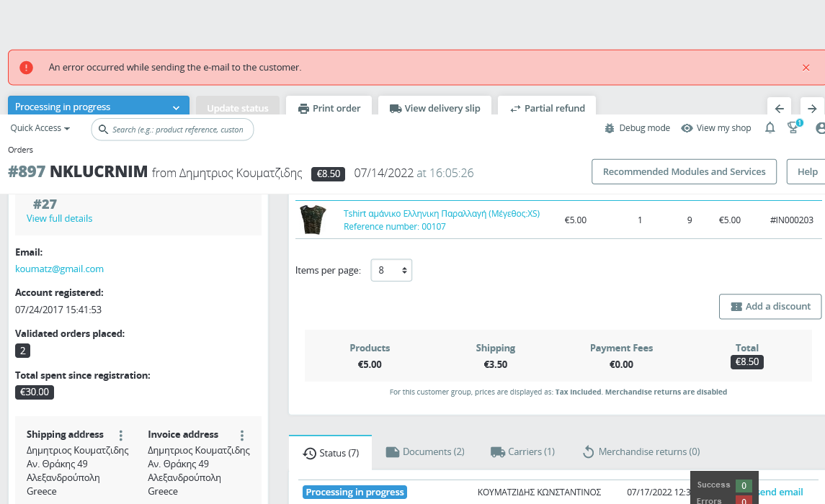Viewport: 825px width, 504px height.
Task: Switch to the Status (7) tab
Action: point(331,452)
